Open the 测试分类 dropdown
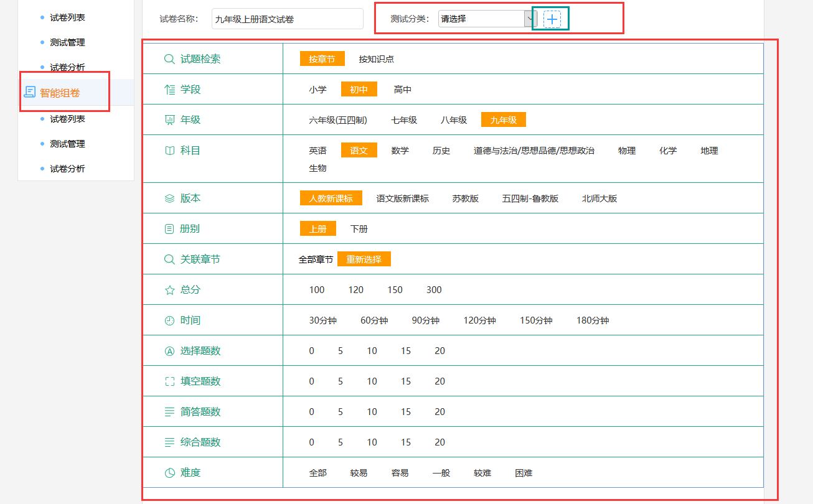This screenshot has height=504, width=813. tap(487, 19)
